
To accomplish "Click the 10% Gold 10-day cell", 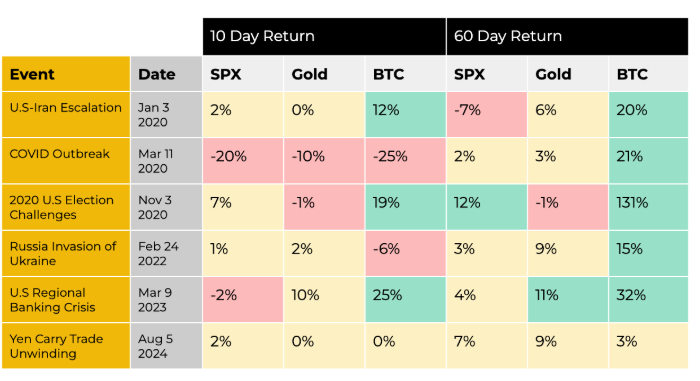I will (324, 300).
